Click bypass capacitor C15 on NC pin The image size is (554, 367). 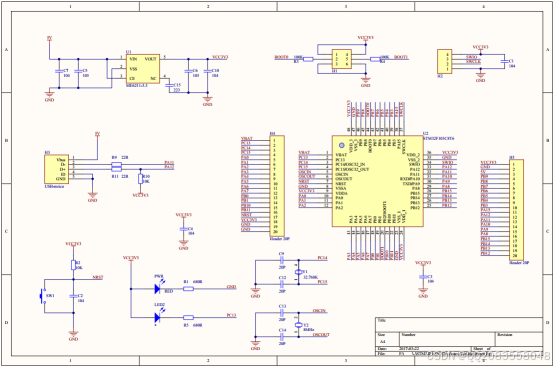(x=169, y=85)
